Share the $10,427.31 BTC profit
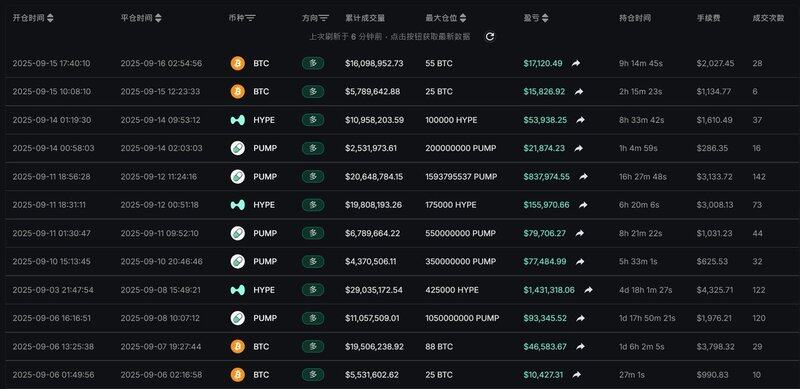This screenshot has width=800, height=389. (577, 375)
